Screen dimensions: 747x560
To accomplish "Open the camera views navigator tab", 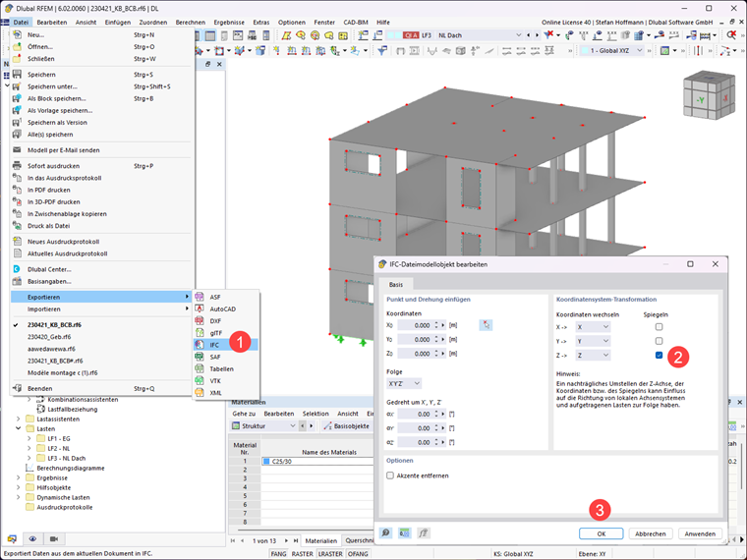I will (54, 538).
